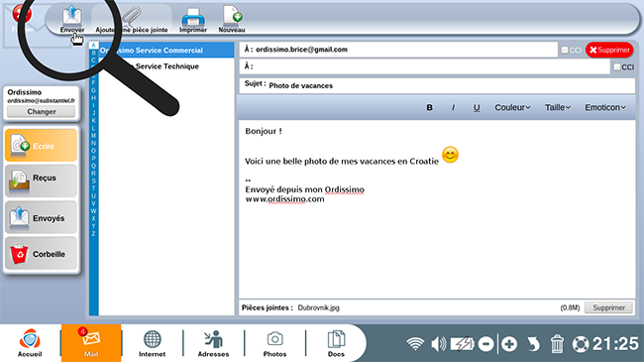644x362 pixels.
Task: Jump to letter H in alphabet index
Action: click(x=94, y=97)
